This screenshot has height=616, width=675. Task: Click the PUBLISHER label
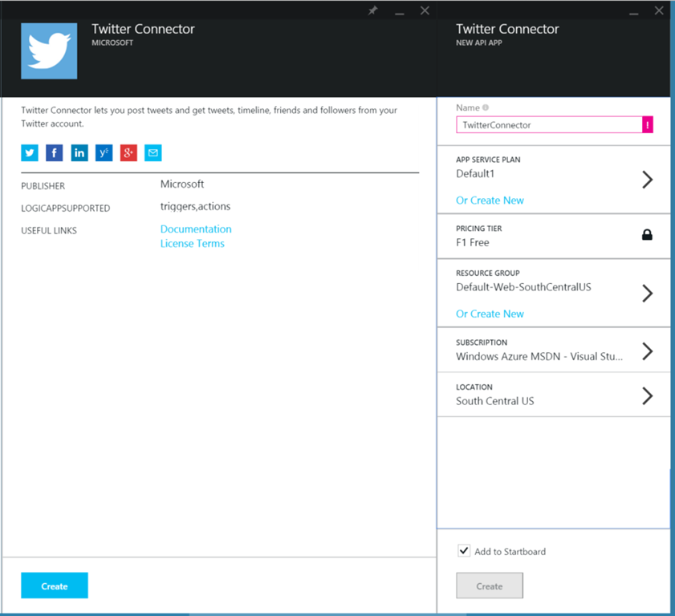pos(43,186)
